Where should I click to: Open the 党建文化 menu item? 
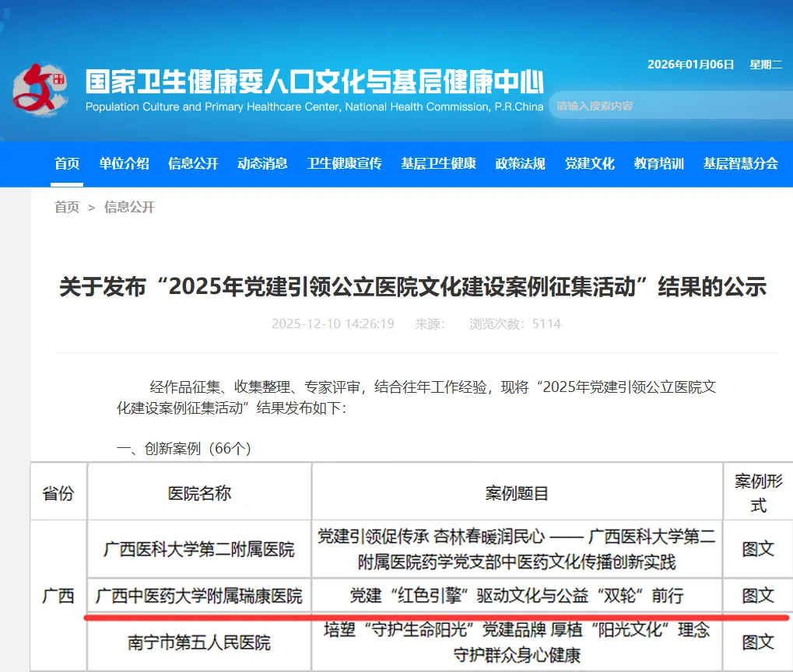(589, 164)
